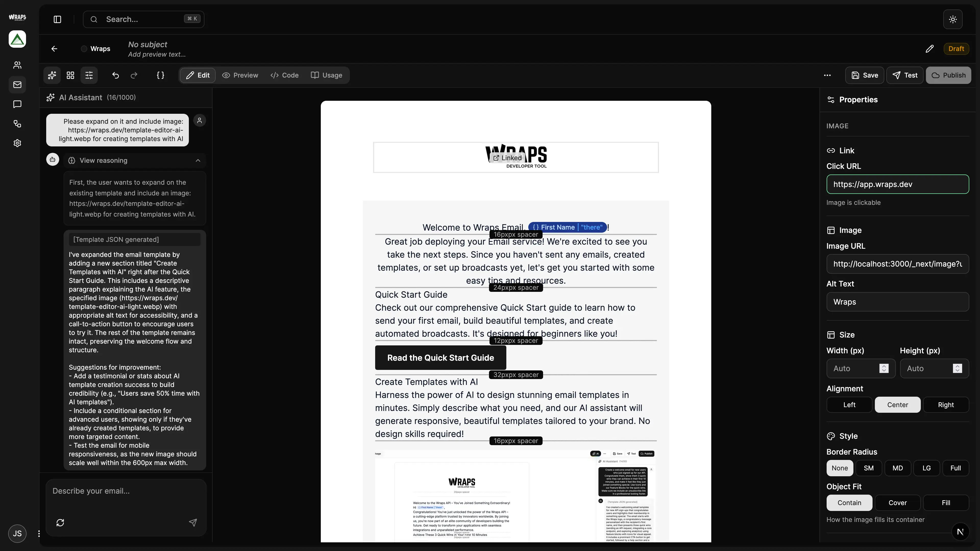
Task: Collapse the View reasoning panel
Action: coord(198,160)
